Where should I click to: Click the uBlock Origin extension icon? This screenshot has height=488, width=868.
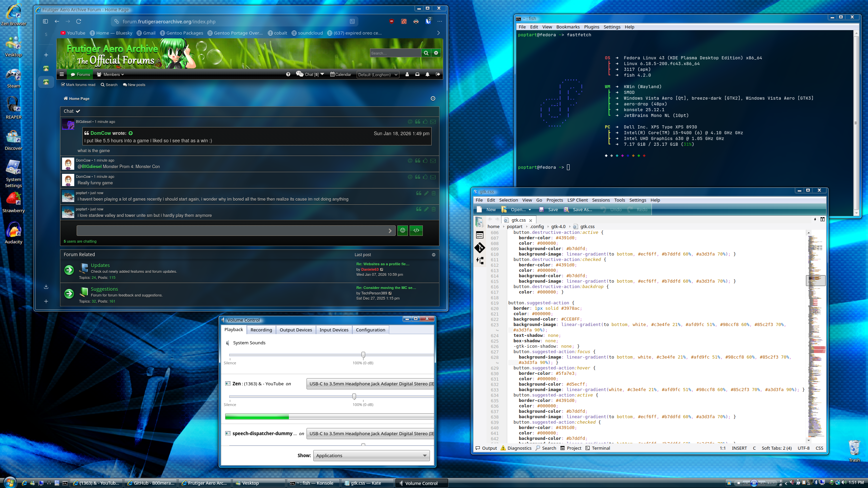tap(392, 21)
